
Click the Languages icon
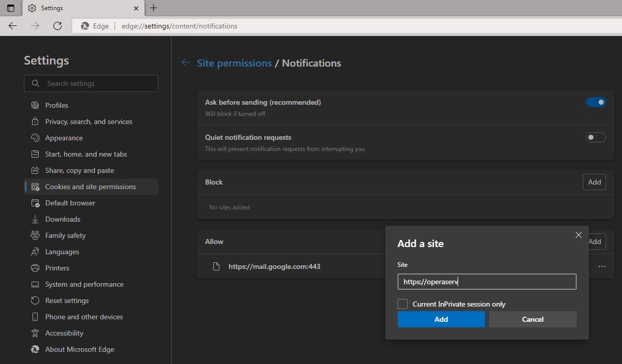tap(35, 252)
